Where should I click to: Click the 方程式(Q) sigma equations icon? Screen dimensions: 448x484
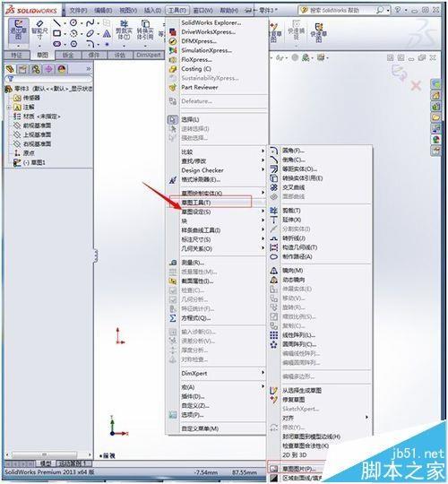point(173,318)
